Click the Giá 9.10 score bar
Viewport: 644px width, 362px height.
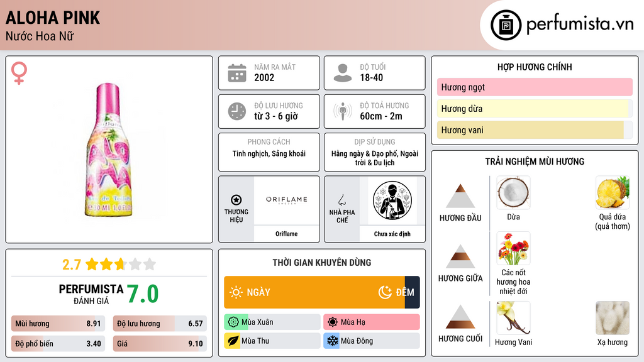pos(160,344)
